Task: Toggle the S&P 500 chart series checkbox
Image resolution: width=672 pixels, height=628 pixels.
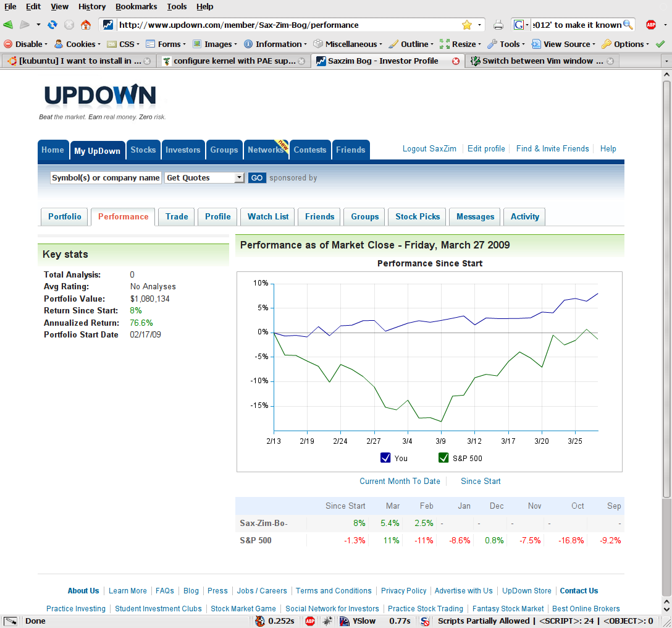Action: [x=443, y=458]
